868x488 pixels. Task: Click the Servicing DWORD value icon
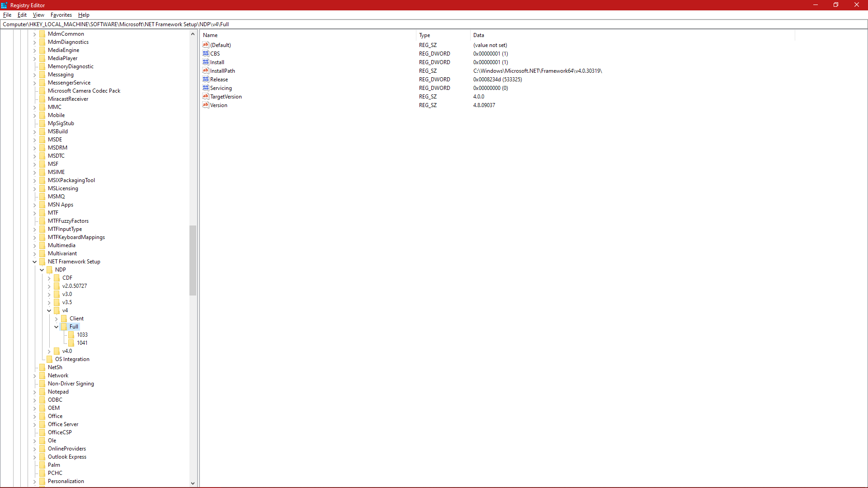coord(206,88)
